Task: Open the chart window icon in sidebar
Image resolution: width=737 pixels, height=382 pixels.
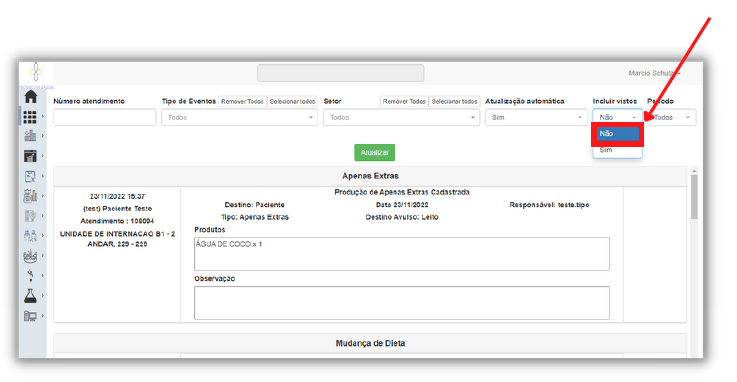Action: click(x=30, y=156)
